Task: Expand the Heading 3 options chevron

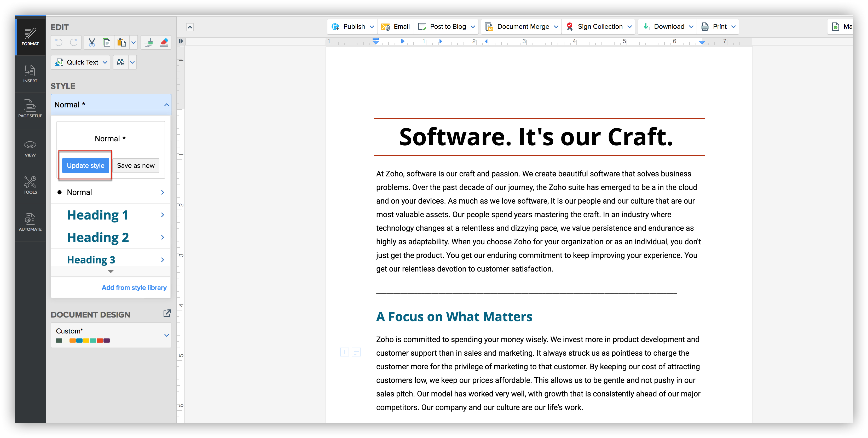Action: coord(163,260)
